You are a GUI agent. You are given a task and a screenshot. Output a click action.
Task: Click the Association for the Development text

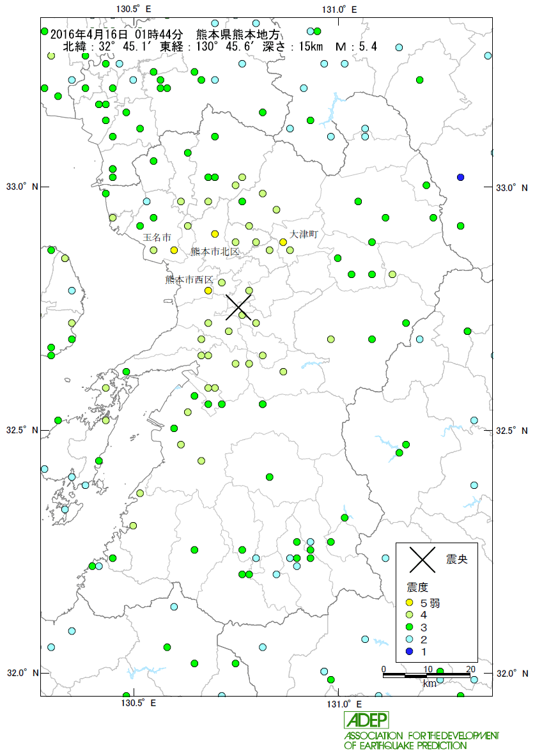(422, 741)
